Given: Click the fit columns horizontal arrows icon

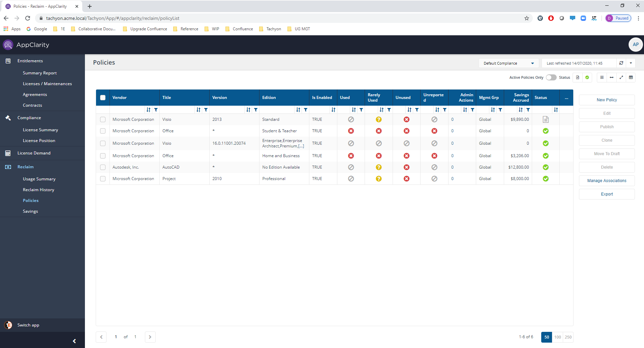Looking at the screenshot, I should coord(612,77).
